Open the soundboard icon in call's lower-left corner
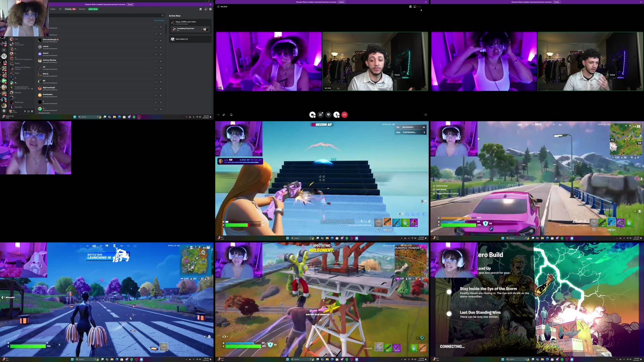 tap(224, 115)
